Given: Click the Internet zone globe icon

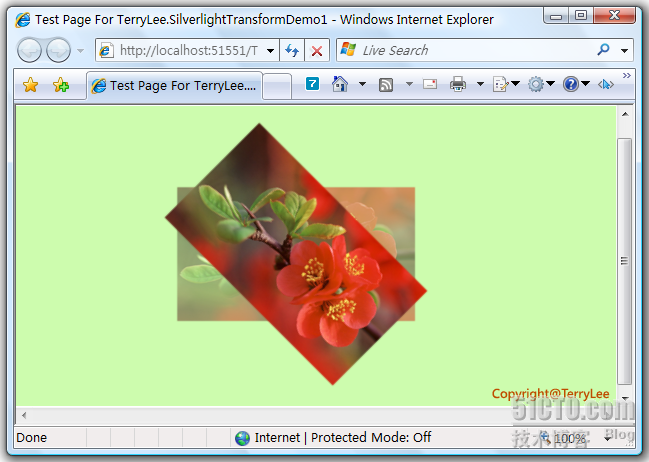Looking at the screenshot, I should [x=242, y=438].
